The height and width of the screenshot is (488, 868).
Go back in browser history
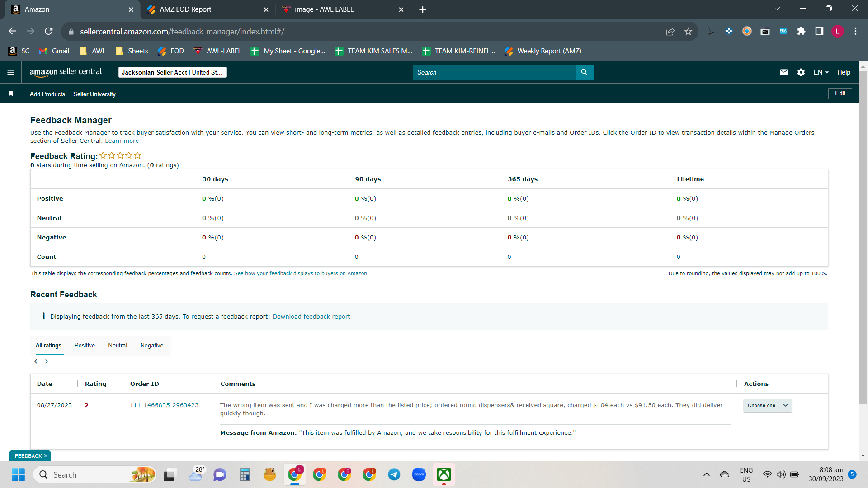tap(12, 31)
